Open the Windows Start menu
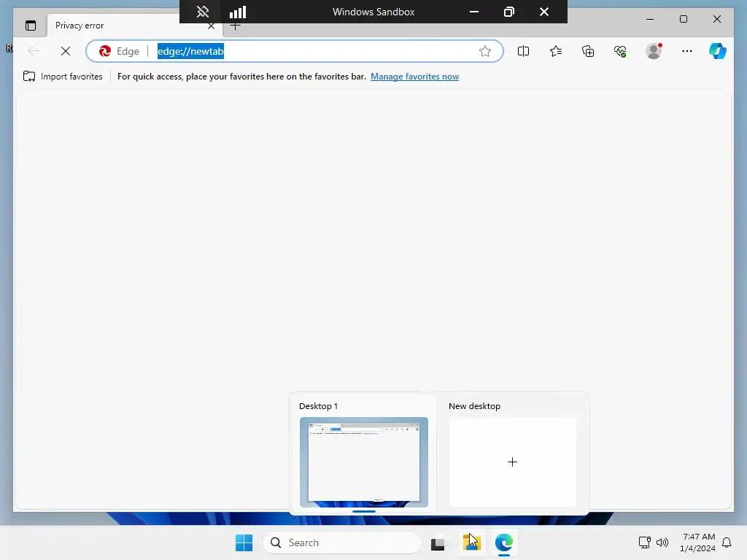 244,542
